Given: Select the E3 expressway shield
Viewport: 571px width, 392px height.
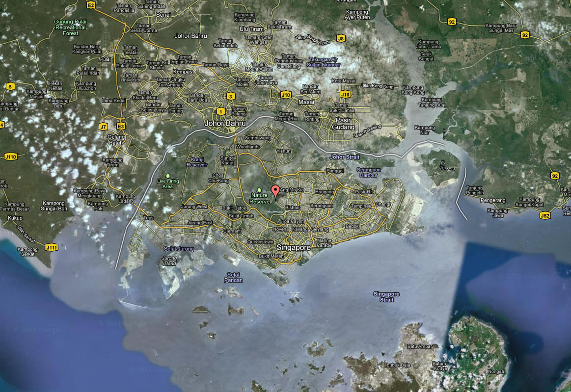Looking at the screenshot, I should coord(121,126).
